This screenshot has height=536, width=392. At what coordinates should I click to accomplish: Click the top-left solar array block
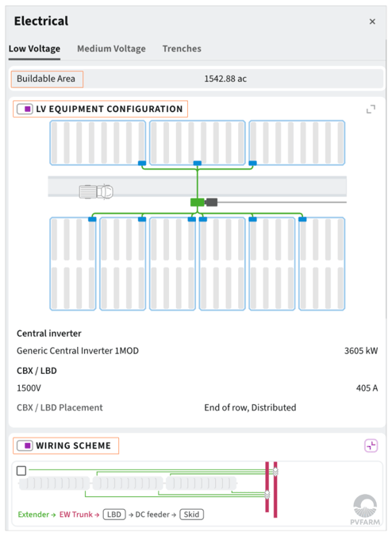tap(98, 143)
